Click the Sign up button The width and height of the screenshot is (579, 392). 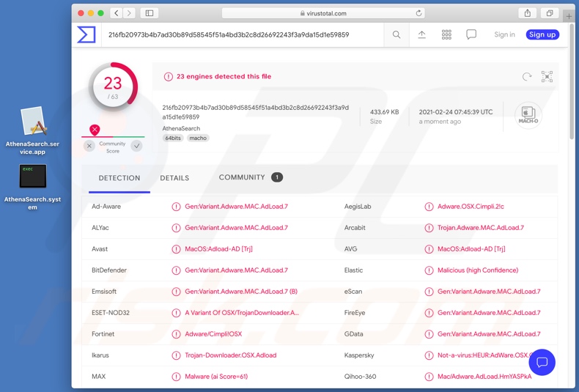pos(542,34)
